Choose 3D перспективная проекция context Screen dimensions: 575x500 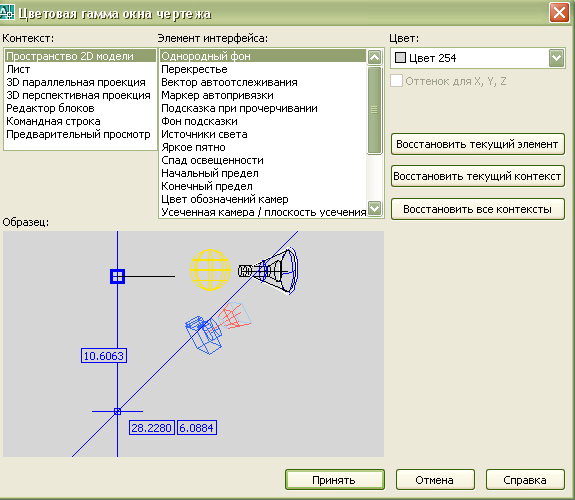pos(80,95)
